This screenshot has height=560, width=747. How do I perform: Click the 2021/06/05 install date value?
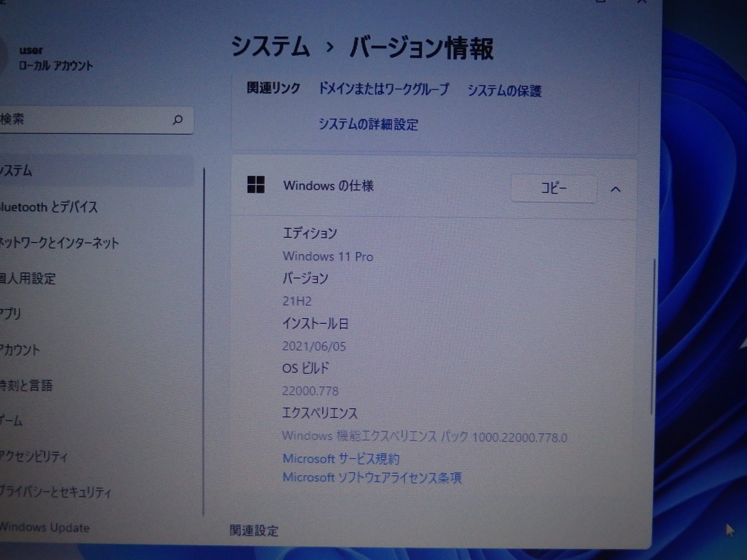pos(314,346)
